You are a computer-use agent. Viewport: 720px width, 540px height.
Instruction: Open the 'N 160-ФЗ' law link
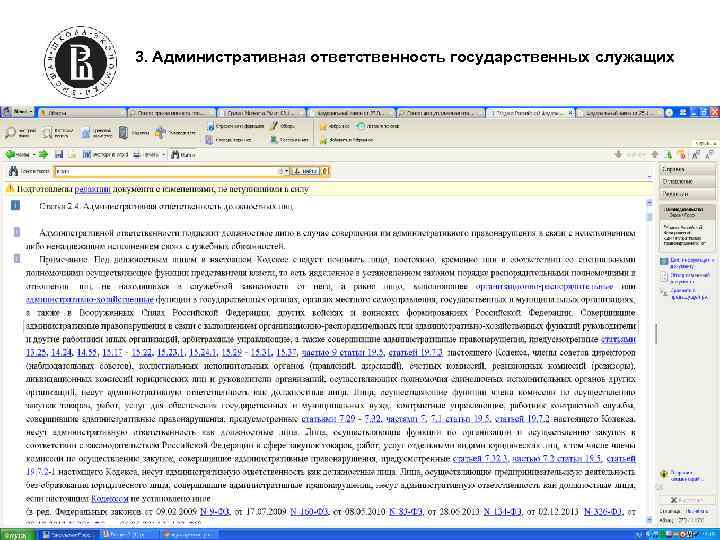coord(309,511)
